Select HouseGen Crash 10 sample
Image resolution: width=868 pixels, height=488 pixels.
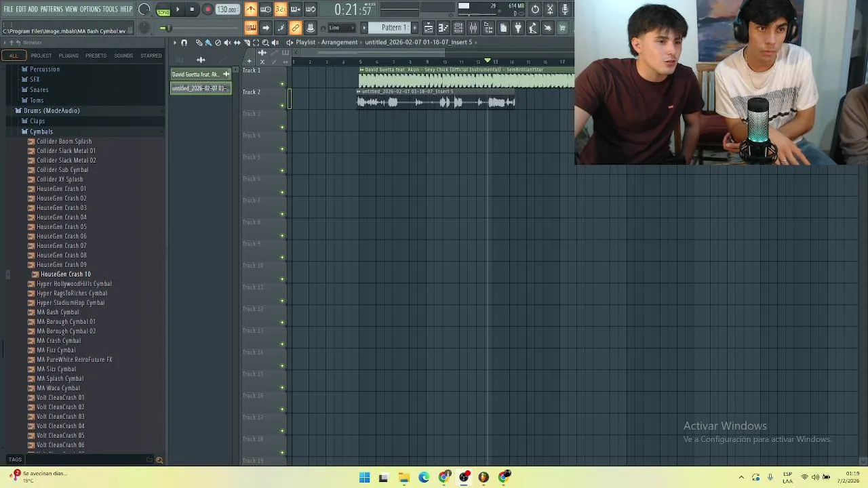[65, 274]
